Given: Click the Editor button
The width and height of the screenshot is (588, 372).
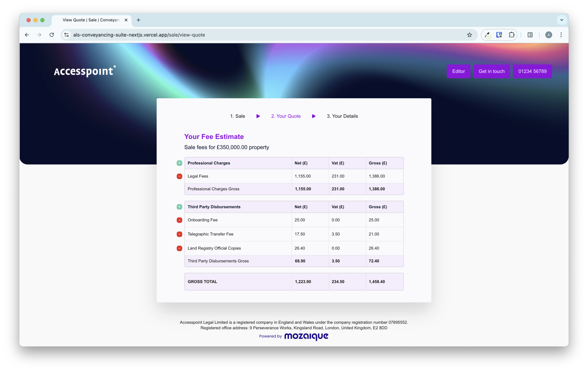Looking at the screenshot, I should click(458, 71).
